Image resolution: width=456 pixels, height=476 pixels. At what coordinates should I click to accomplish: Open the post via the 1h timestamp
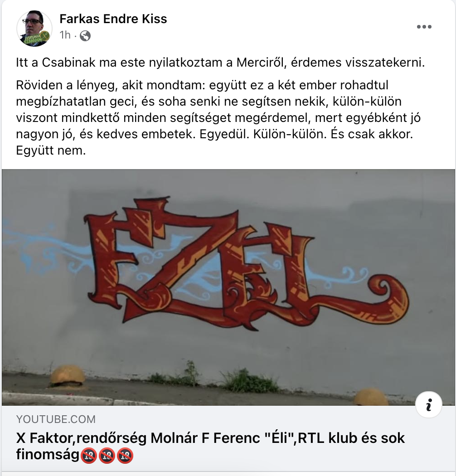pos(65,35)
